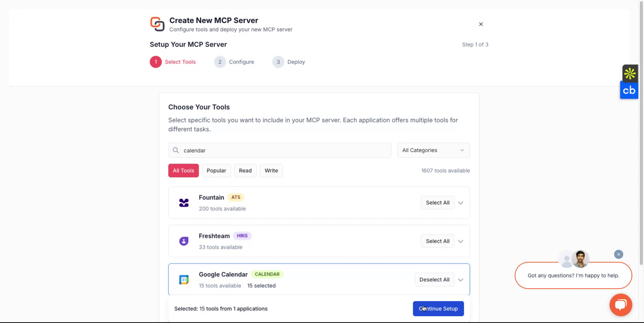Select the Popular filter tab

tap(216, 171)
